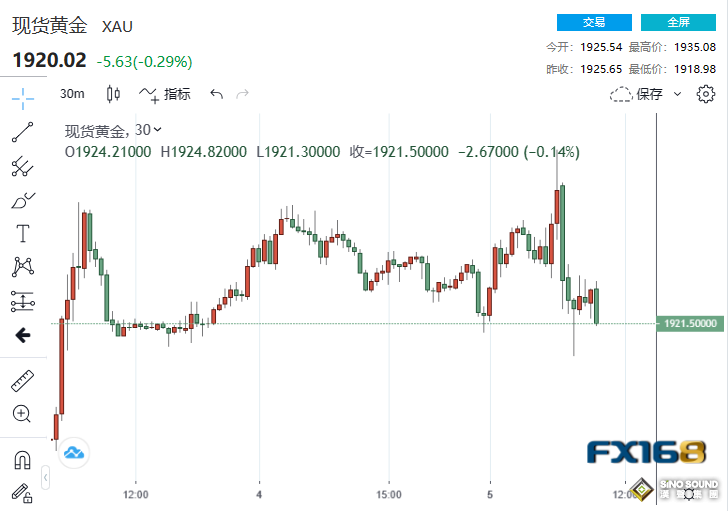Viewport: 728px width, 511px height.
Task: Expand the 现货黄金 legend chevron
Action: 157,130
